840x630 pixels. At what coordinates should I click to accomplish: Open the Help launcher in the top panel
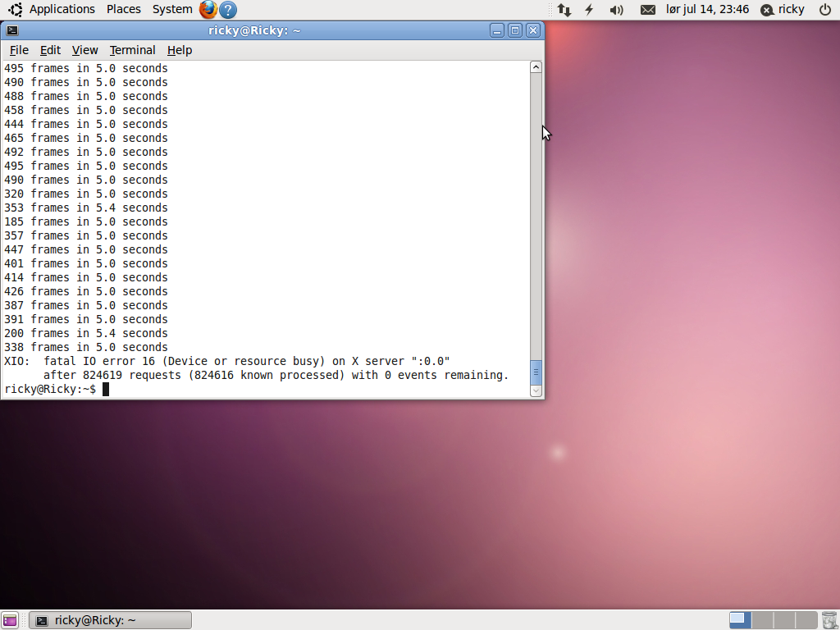coord(228,10)
